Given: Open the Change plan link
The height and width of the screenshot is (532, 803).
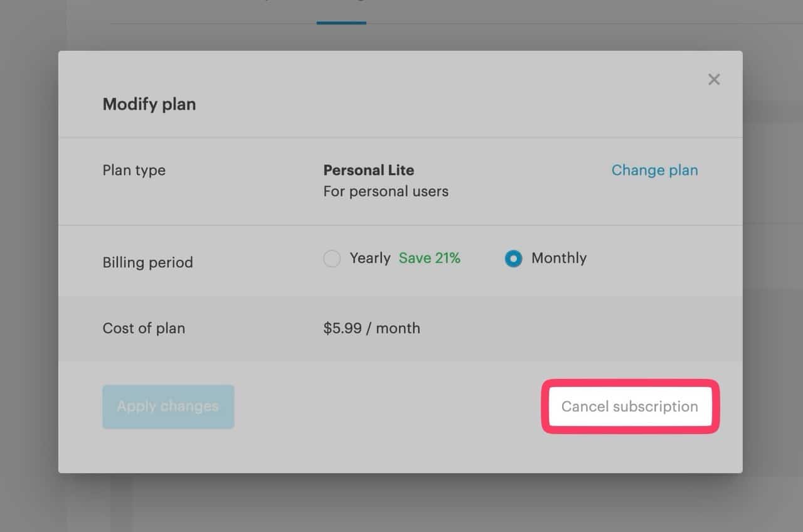Looking at the screenshot, I should (654, 170).
